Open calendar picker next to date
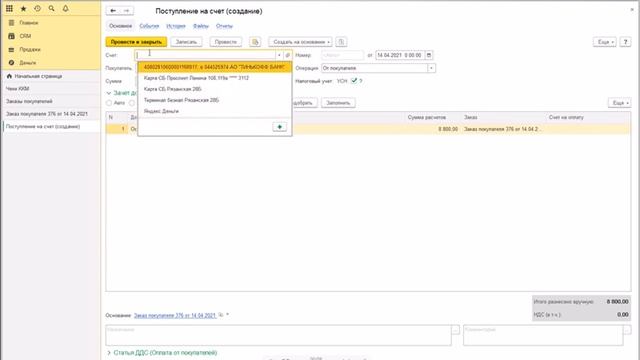Image resolution: width=640 pixels, height=360 pixels. [x=429, y=55]
